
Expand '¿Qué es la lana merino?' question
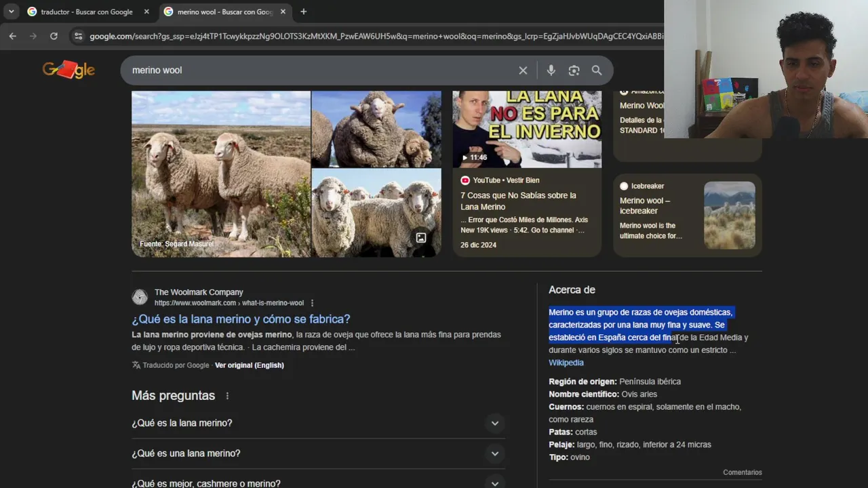(x=317, y=423)
